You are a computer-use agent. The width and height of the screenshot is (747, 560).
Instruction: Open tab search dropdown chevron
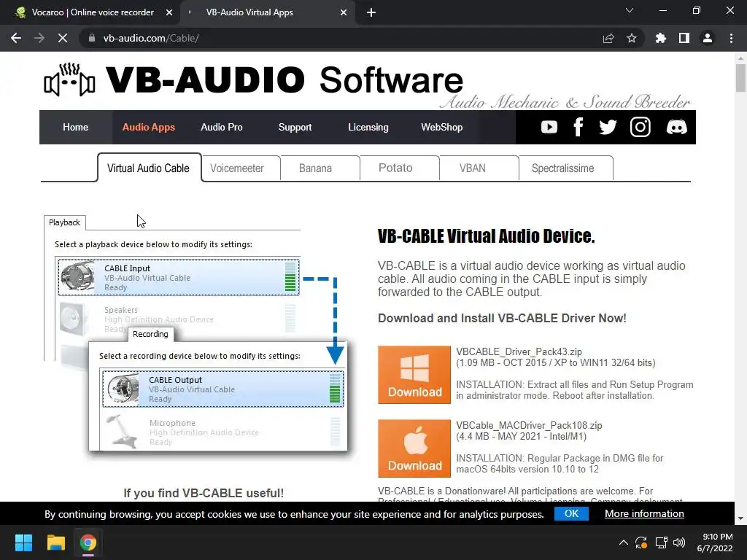(x=630, y=10)
